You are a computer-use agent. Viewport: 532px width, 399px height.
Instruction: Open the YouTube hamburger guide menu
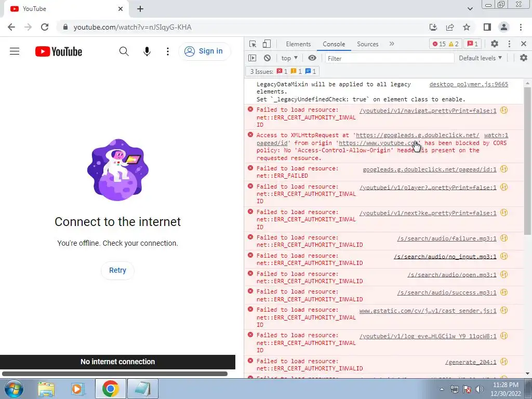[x=15, y=51]
